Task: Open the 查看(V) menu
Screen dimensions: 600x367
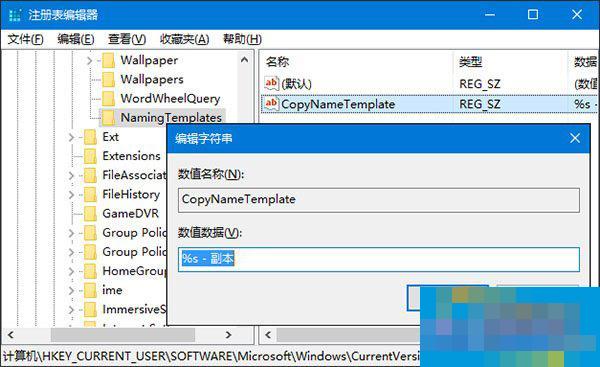Action: click(x=127, y=39)
